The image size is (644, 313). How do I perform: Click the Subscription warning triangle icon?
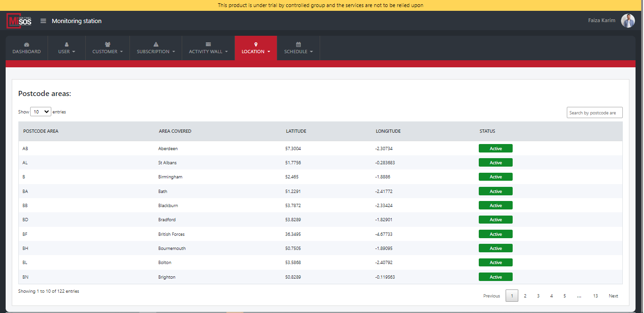pos(156,45)
